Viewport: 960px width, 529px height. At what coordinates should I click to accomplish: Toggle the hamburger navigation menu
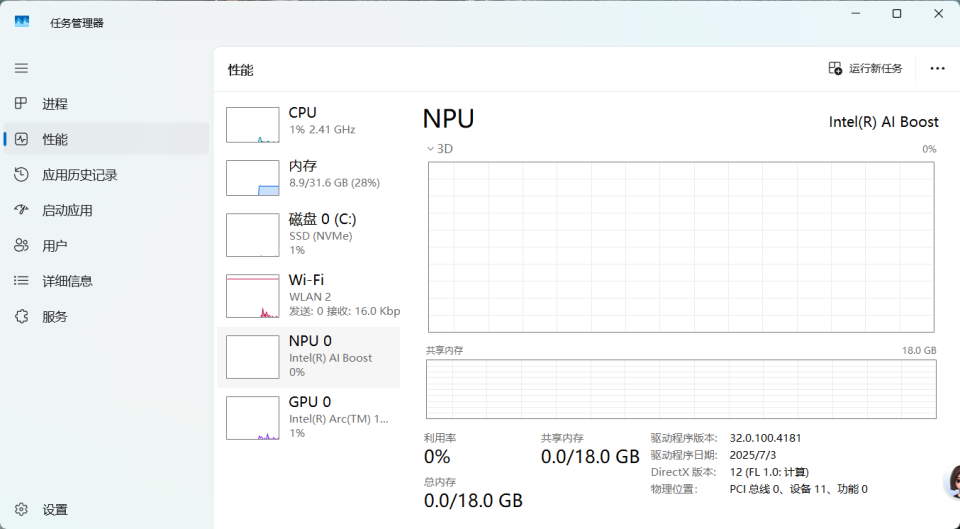21,68
